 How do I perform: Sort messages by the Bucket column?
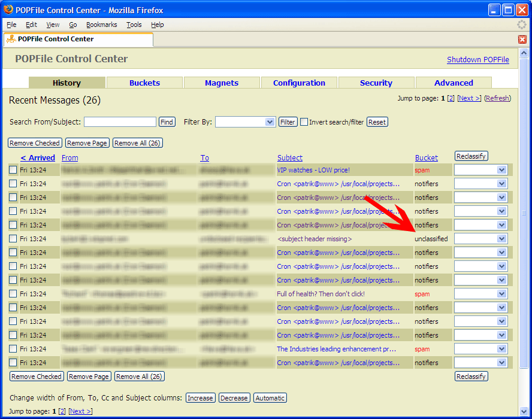tap(427, 158)
